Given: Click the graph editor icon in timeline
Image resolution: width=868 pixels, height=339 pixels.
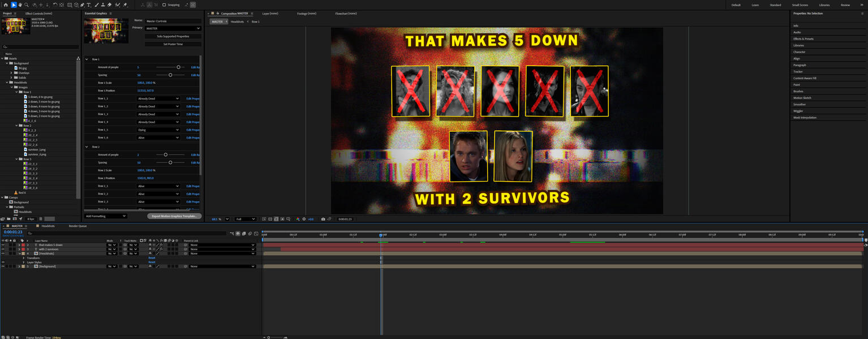Looking at the screenshot, I should [x=256, y=233].
